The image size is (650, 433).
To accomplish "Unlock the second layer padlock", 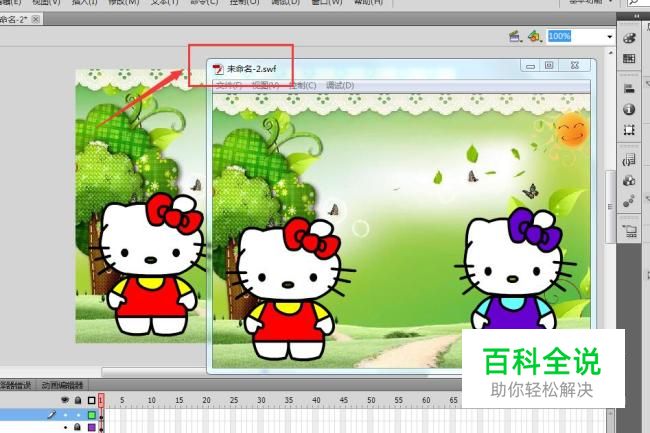I will pos(78,427).
